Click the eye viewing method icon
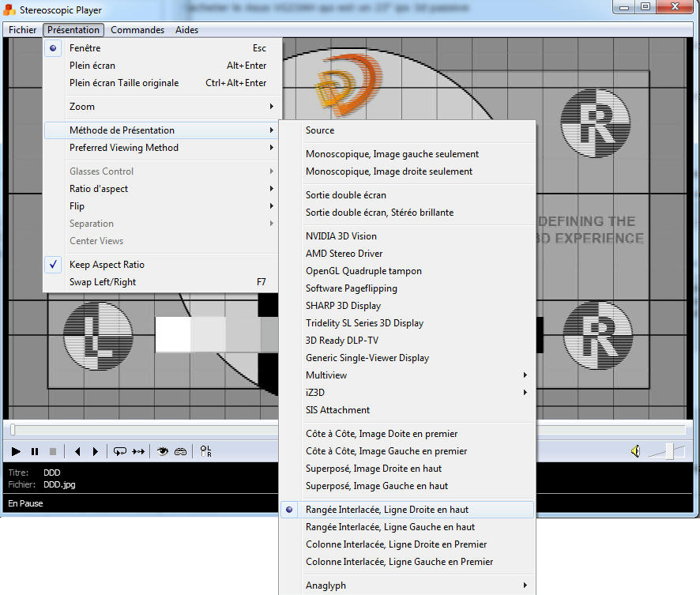The height and width of the screenshot is (595, 700). [x=163, y=451]
